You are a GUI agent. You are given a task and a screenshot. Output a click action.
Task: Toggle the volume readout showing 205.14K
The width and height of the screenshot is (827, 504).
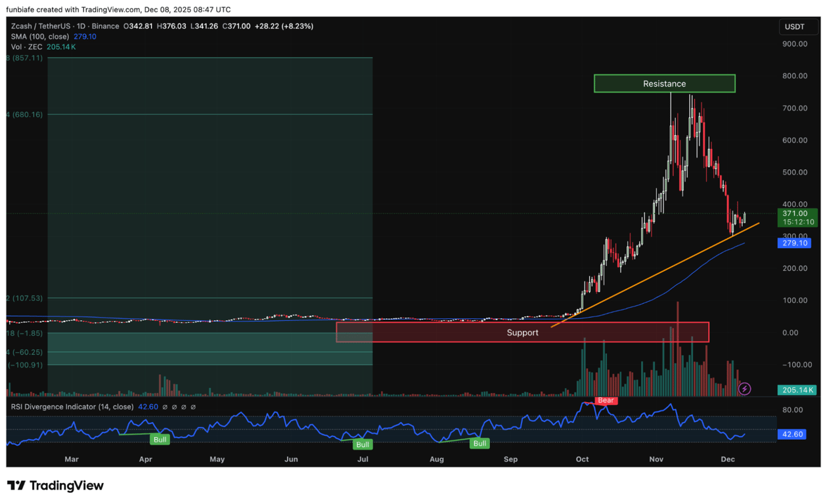[61, 47]
